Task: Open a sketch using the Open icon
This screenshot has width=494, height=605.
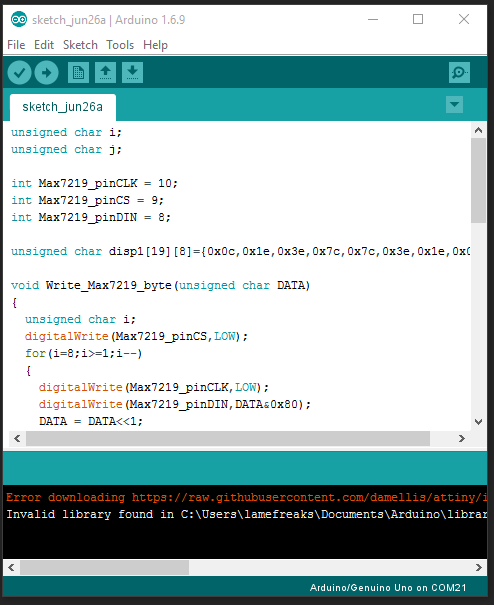Action: (105, 73)
